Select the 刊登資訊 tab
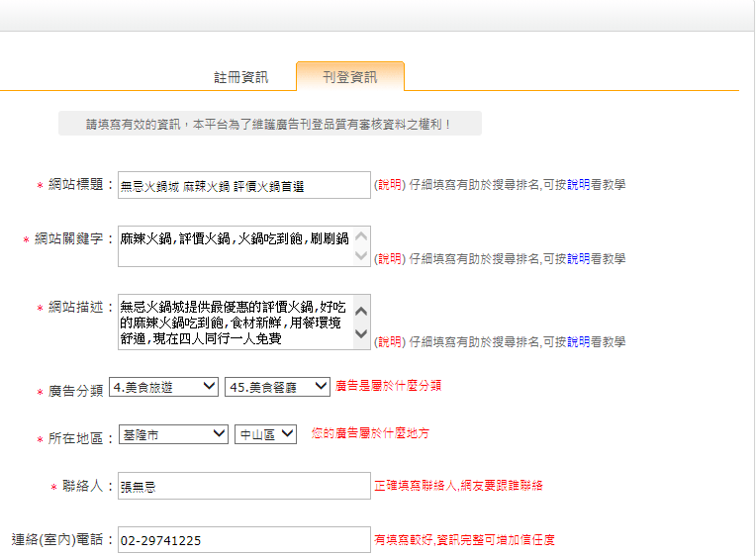Image resolution: width=756 pixels, height=556 pixels. (349, 76)
